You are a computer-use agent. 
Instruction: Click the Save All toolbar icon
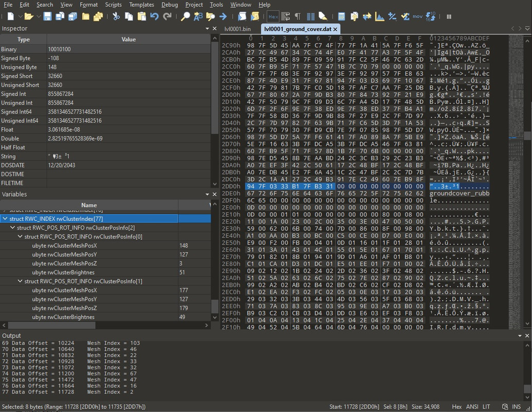pos(72,16)
